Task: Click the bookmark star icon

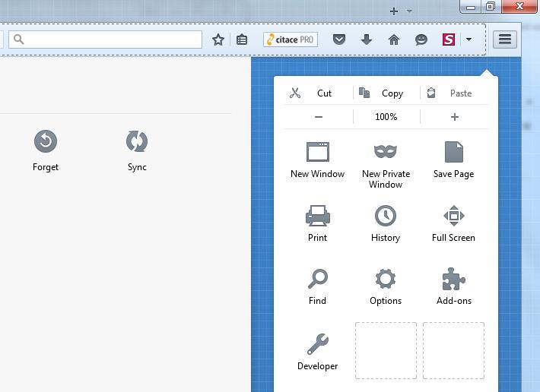Action: 218,40
